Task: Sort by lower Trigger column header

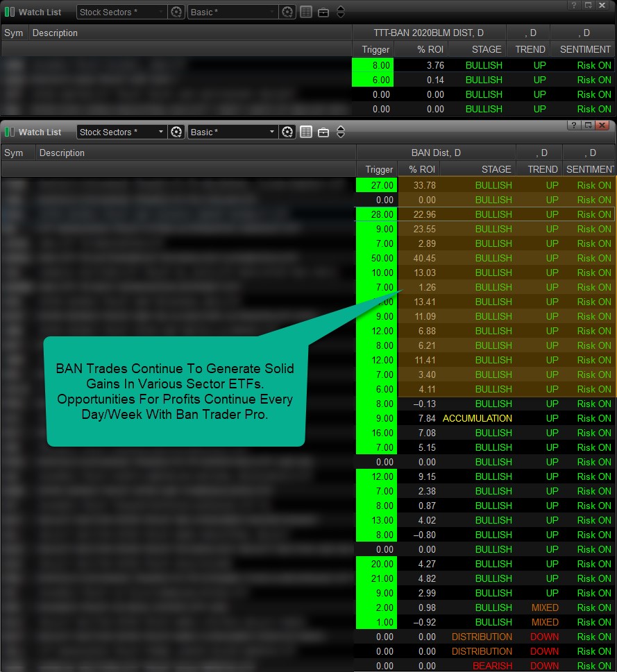Action: click(378, 169)
